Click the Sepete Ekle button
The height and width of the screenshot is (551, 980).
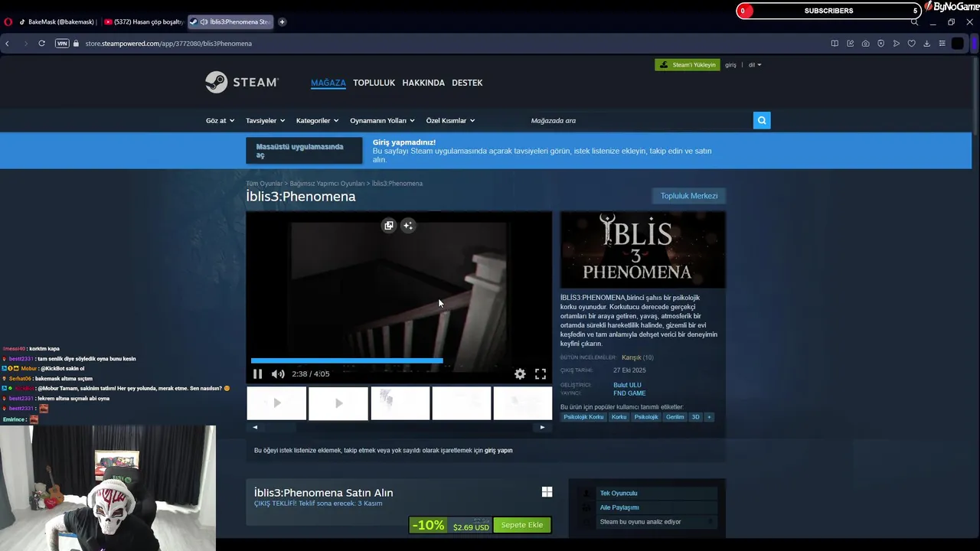521,525
